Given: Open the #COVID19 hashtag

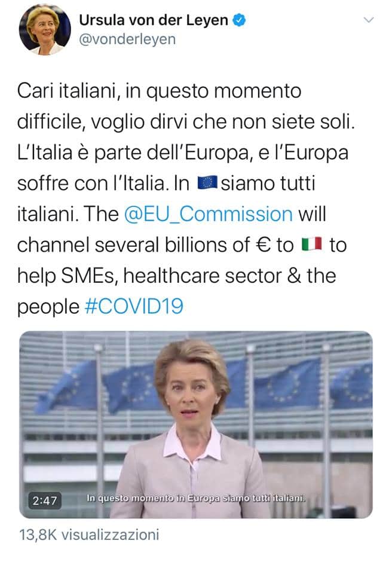Looking at the screenshot, I should coord(134,306).
